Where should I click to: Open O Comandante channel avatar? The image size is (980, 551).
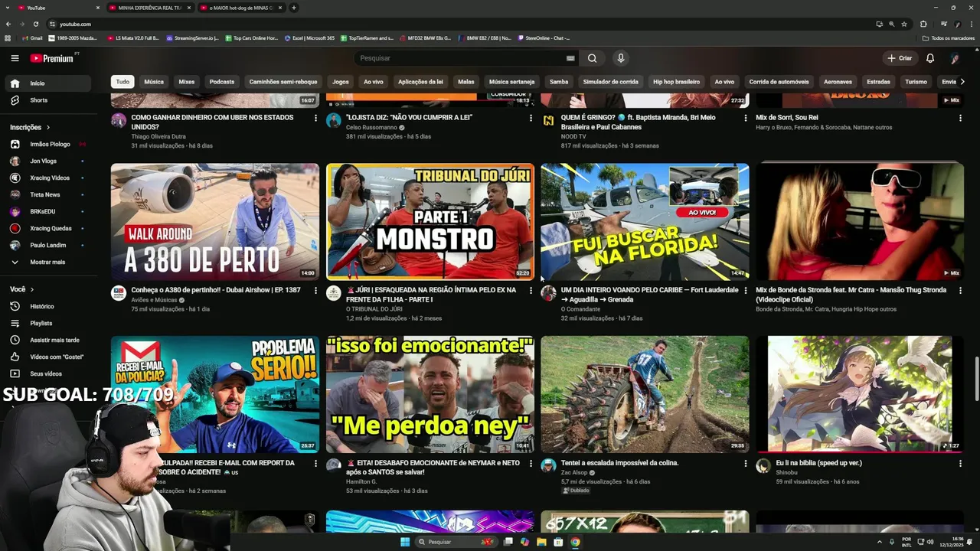tap(548, 293)
